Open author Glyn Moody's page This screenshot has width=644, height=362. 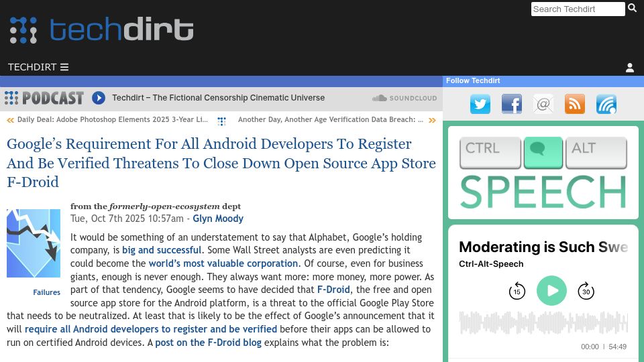(x=218, y=219)
